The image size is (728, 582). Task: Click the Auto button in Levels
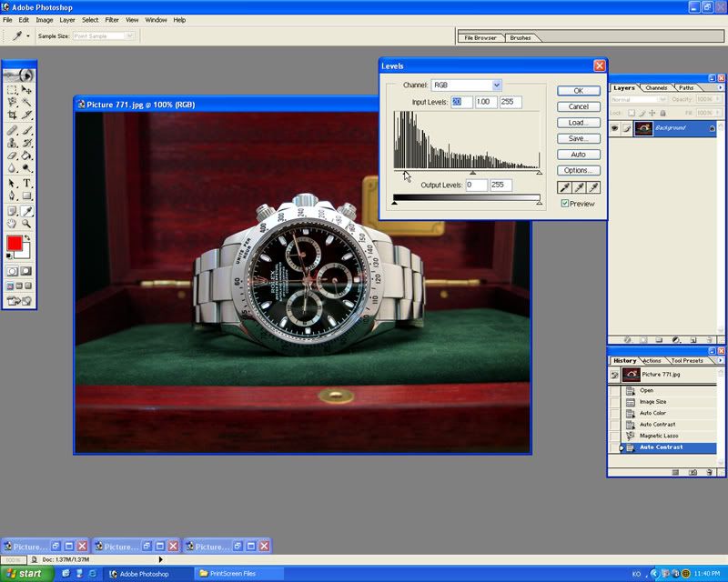coord(579,155)
